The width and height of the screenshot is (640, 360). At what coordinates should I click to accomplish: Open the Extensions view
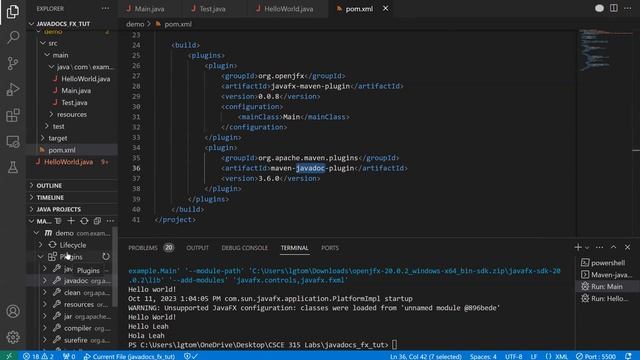[x=13, y=115]
